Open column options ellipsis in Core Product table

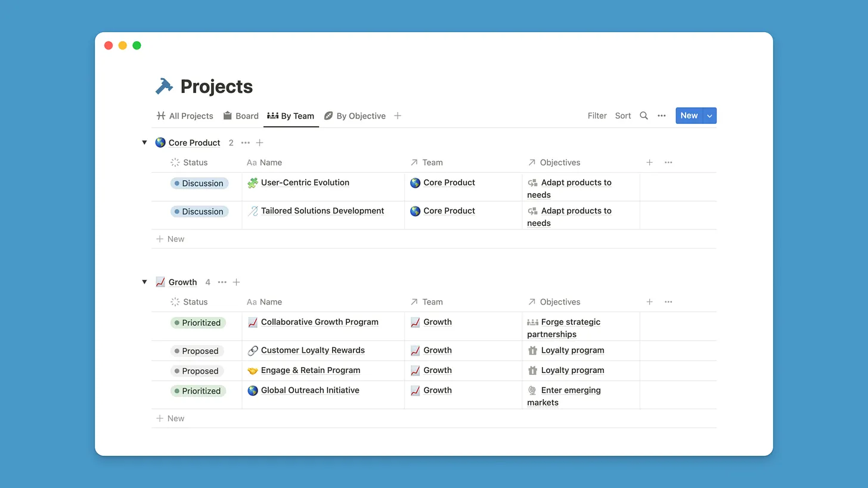[668, 162]
